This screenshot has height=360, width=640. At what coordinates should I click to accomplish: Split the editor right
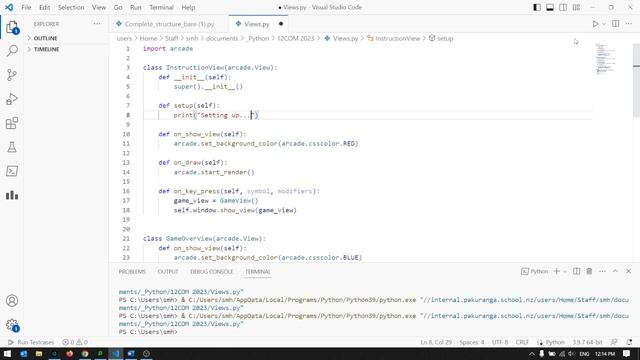[x=616, y=24]
